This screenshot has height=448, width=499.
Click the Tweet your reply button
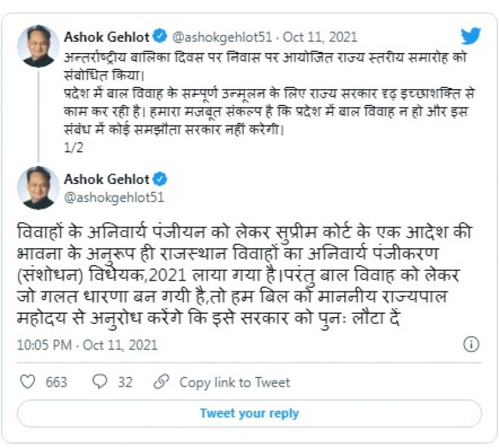249,413
